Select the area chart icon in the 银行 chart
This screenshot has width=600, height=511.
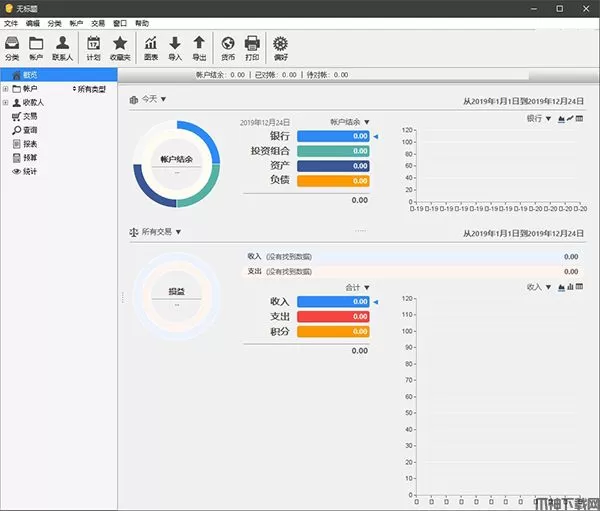[x=561, y=119]
